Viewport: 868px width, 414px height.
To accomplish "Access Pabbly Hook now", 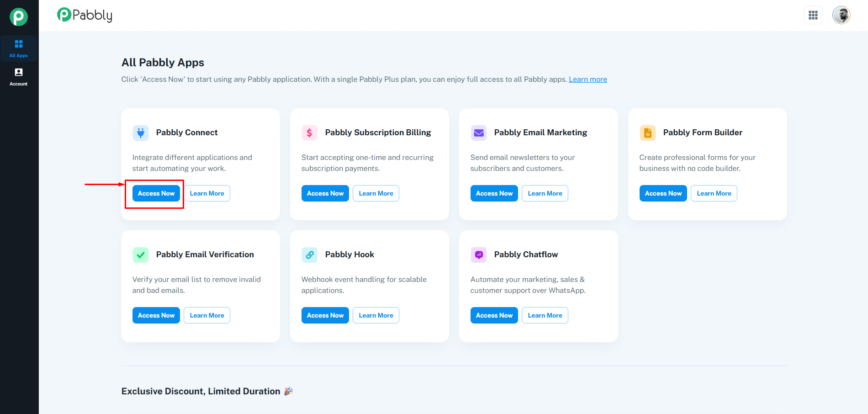I will (x=325, y=315).
